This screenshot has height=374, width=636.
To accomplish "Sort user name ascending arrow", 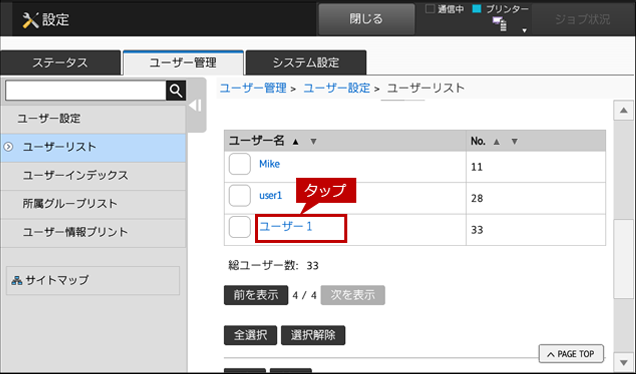I will [296, 142].
